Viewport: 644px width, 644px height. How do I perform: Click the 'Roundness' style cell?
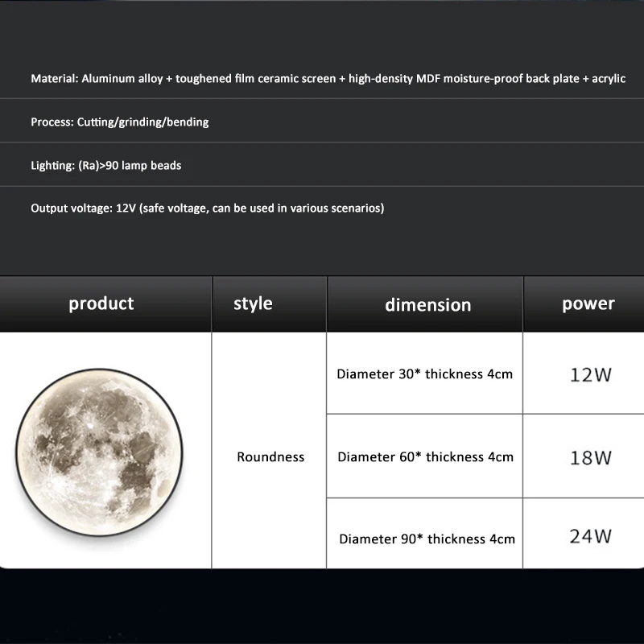tap(270, 456)
